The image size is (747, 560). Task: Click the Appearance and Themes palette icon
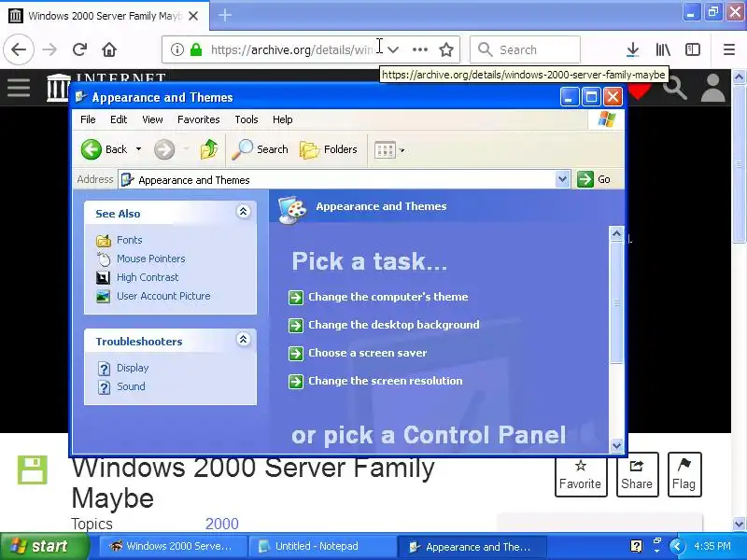point(292,209)
